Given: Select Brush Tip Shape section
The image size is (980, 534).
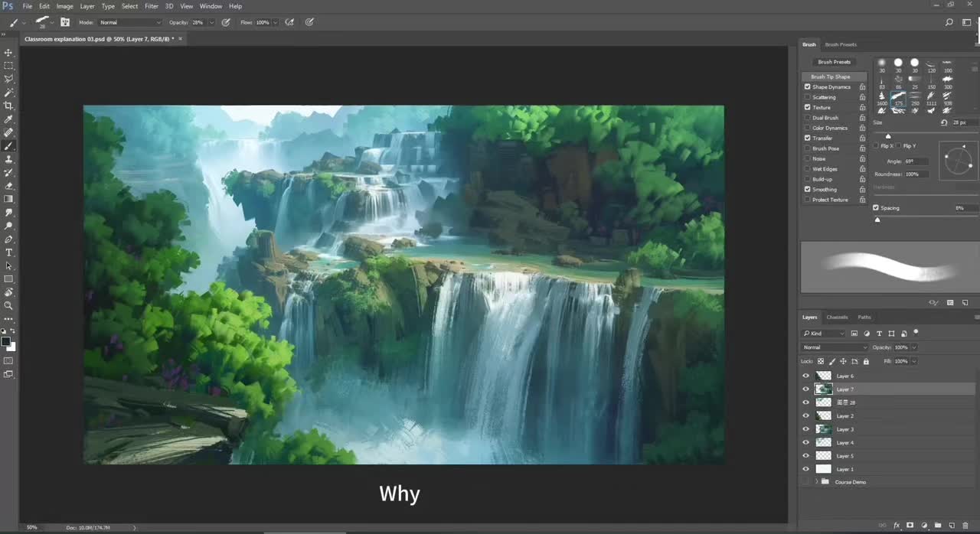Looking at the screenshot, I should [x=835, y=77].
